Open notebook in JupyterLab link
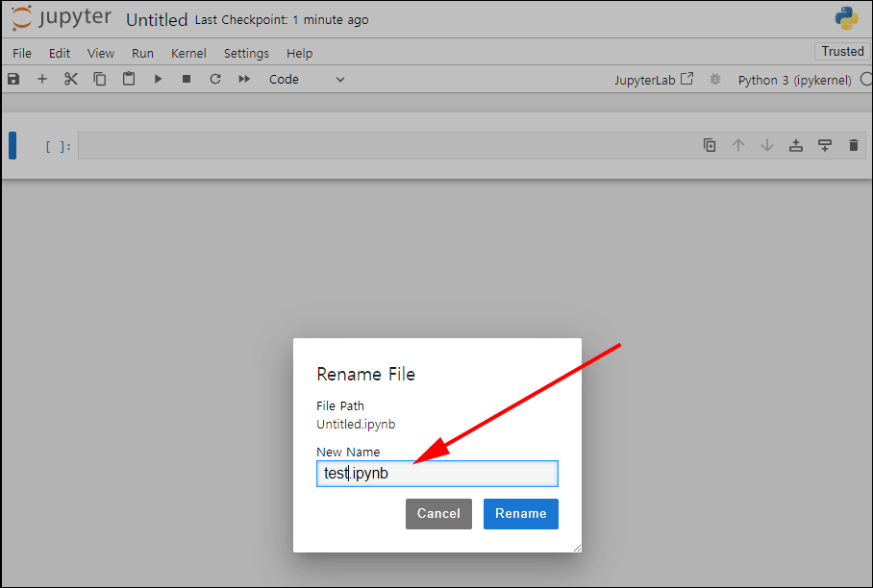 click(654, 80)
